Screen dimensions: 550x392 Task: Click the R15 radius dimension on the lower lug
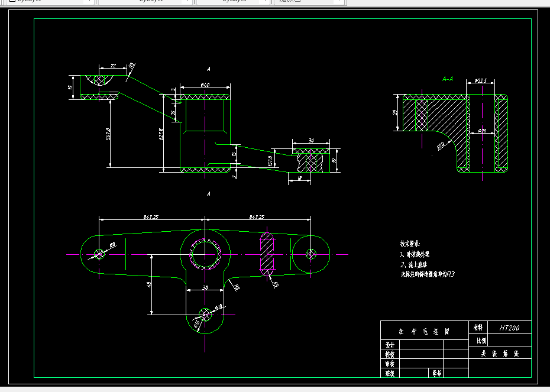196,325
